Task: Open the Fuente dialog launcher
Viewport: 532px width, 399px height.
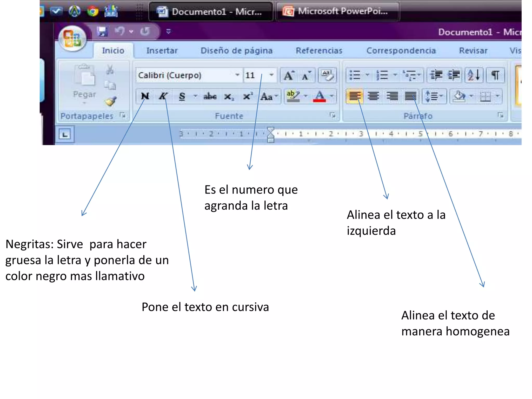Action: point(332,115)
